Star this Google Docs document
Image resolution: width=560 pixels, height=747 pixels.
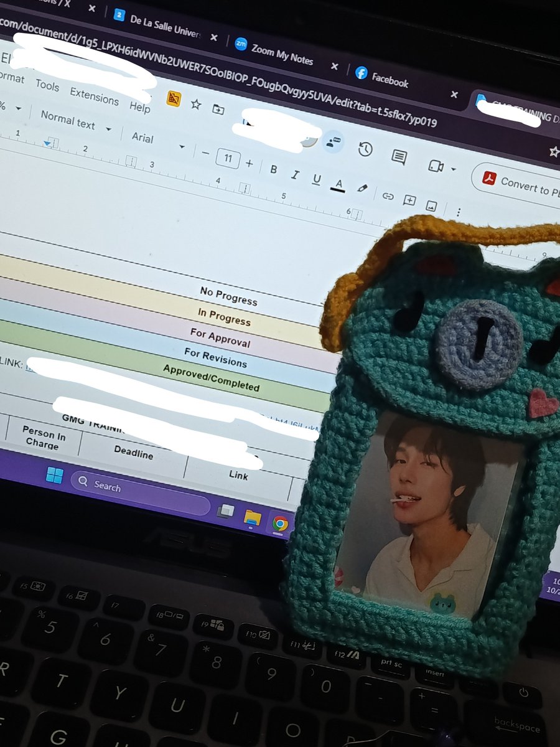point(196,104)
